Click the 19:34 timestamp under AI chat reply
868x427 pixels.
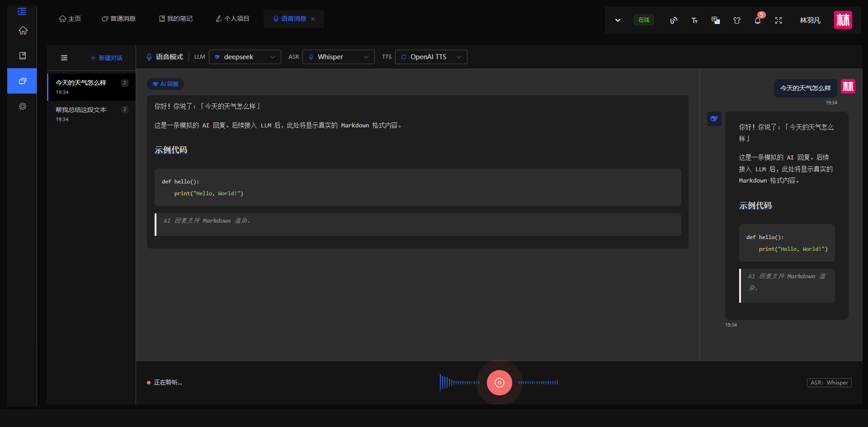[x=731, y=325]
